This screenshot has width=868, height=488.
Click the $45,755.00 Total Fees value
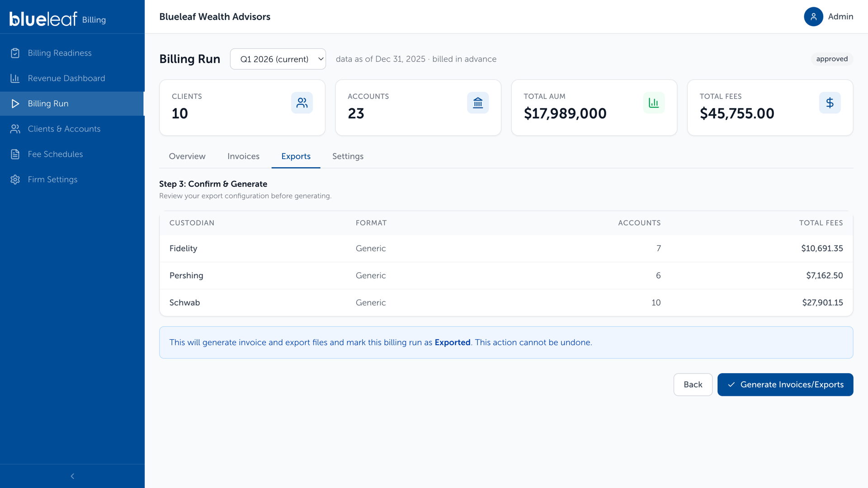tap(737, 113)
